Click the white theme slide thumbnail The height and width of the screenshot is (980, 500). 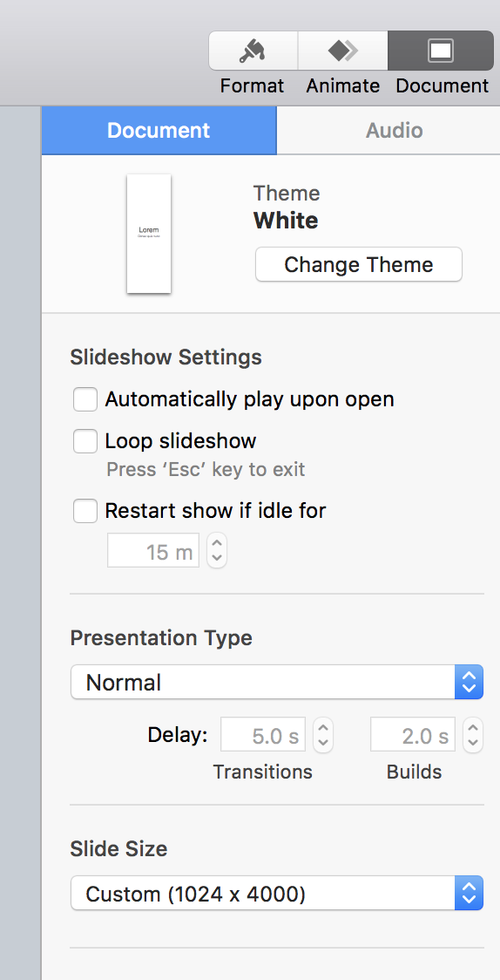tap(149, 233)
